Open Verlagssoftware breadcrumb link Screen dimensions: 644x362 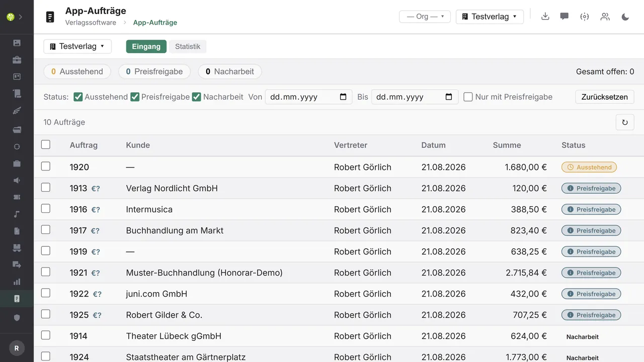[91, 23]
